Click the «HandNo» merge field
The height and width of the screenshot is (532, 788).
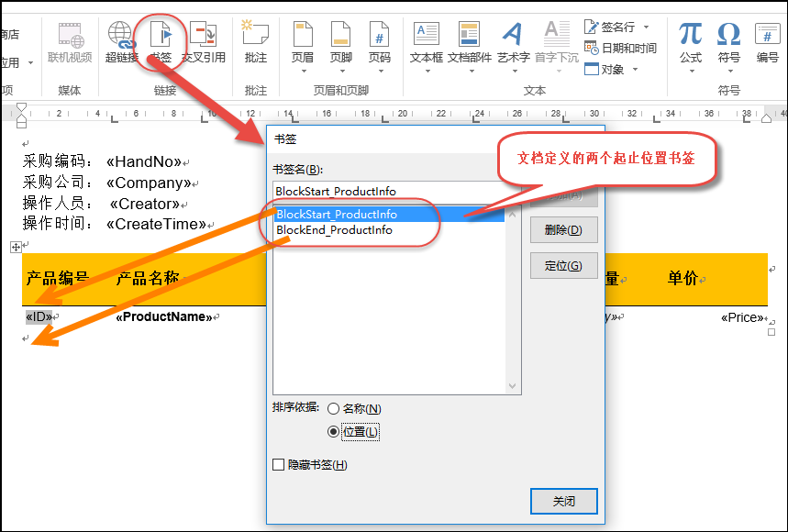[x=144, y=161]
